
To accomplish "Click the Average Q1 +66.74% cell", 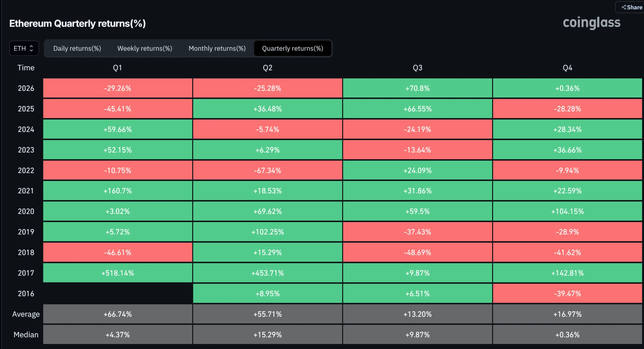I will tap(117, 314).
